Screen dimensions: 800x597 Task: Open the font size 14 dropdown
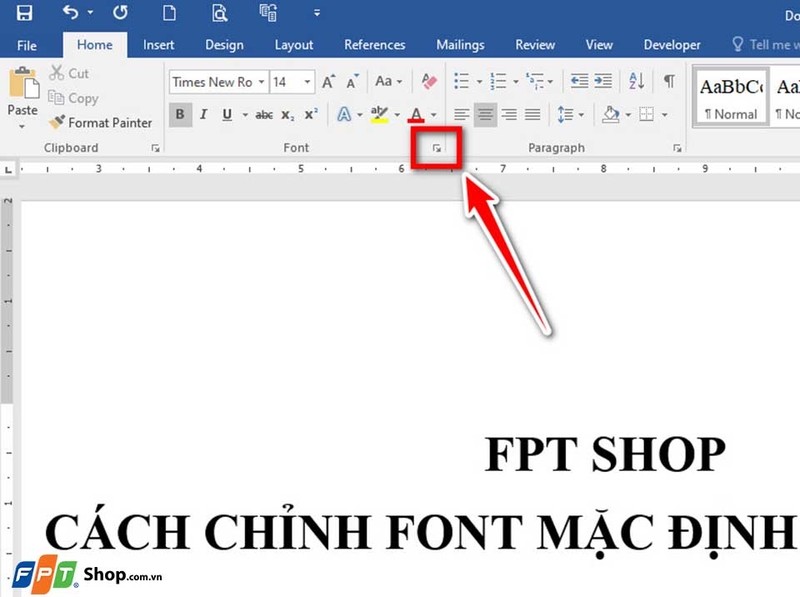coord(307,82)
